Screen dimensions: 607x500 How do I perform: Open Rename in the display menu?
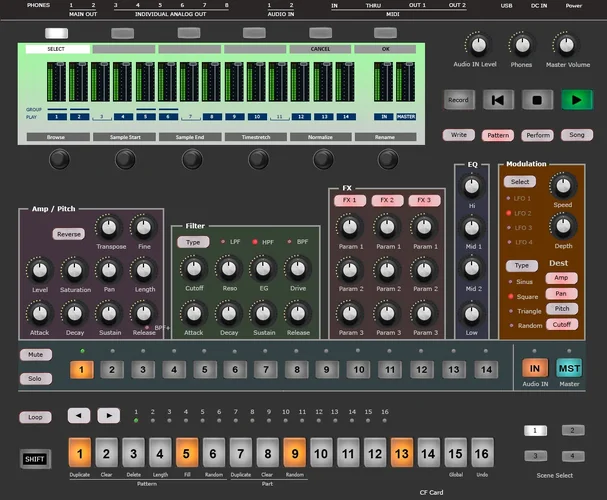point(385,137)
